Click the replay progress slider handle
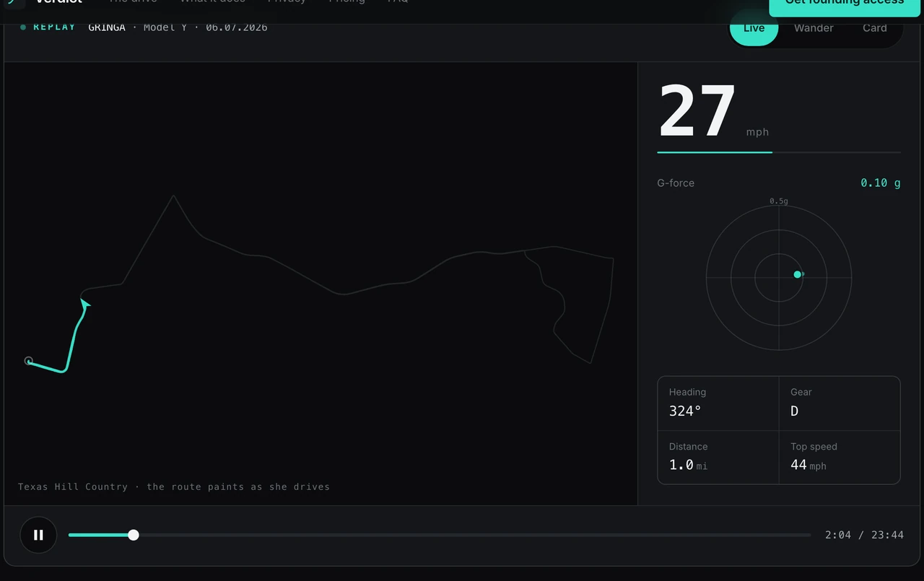The image size is (924, 581). (x=134, y=535)
